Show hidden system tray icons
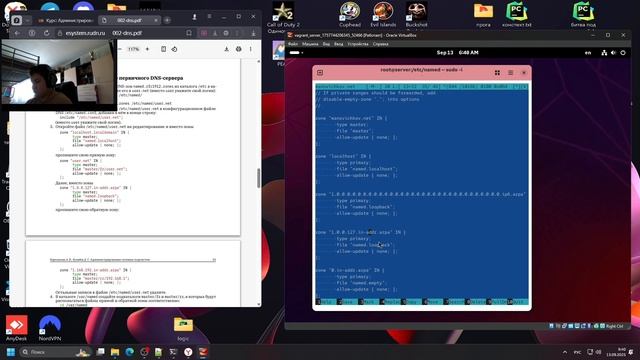 (x=565, y=352)
